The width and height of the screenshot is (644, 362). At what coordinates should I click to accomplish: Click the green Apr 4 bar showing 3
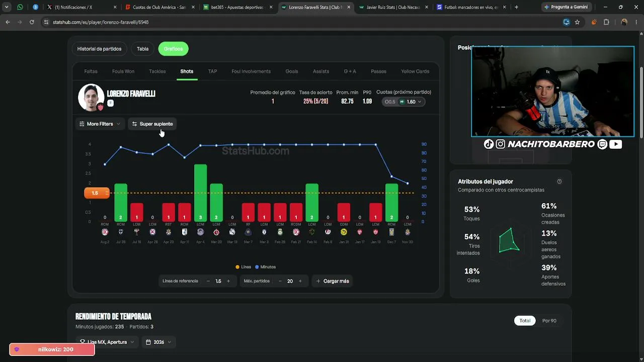(200, 193)
